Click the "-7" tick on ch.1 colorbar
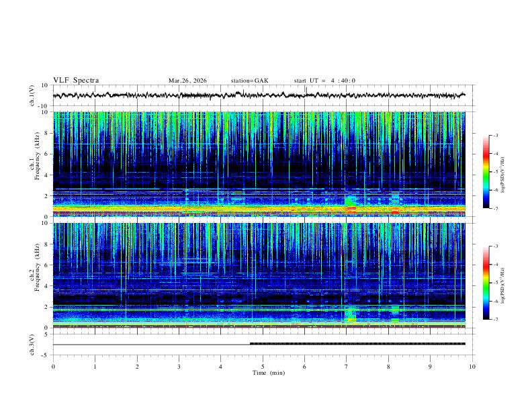The width and height of the screenshot is (532, 411). (495, 208)
